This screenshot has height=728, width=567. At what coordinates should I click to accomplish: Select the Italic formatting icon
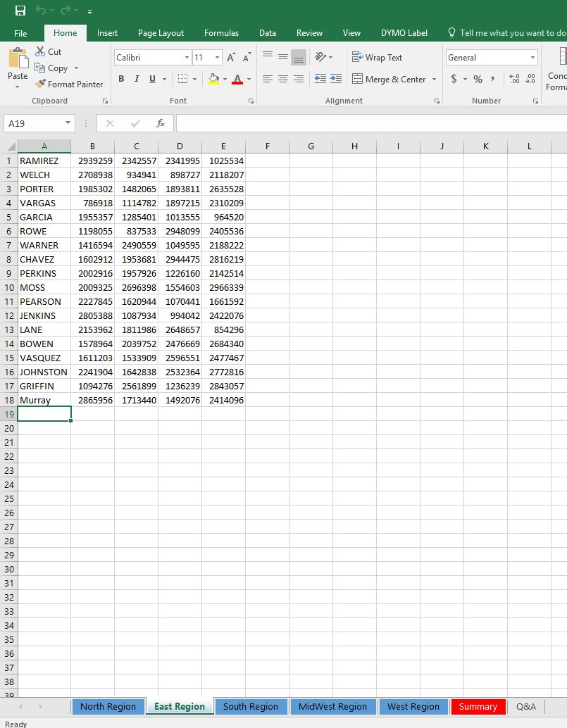137,78
